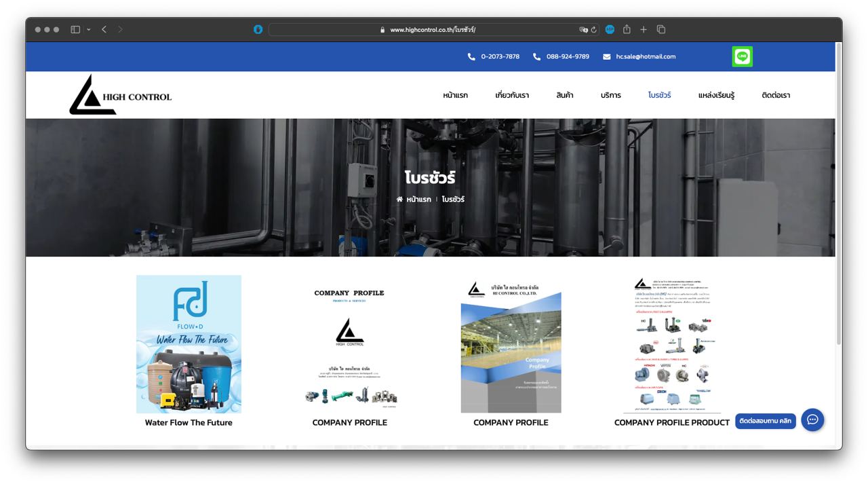Click the 088-924-9789 phone number
Viewport: 868px width, 484px height.
pos(567,56)
